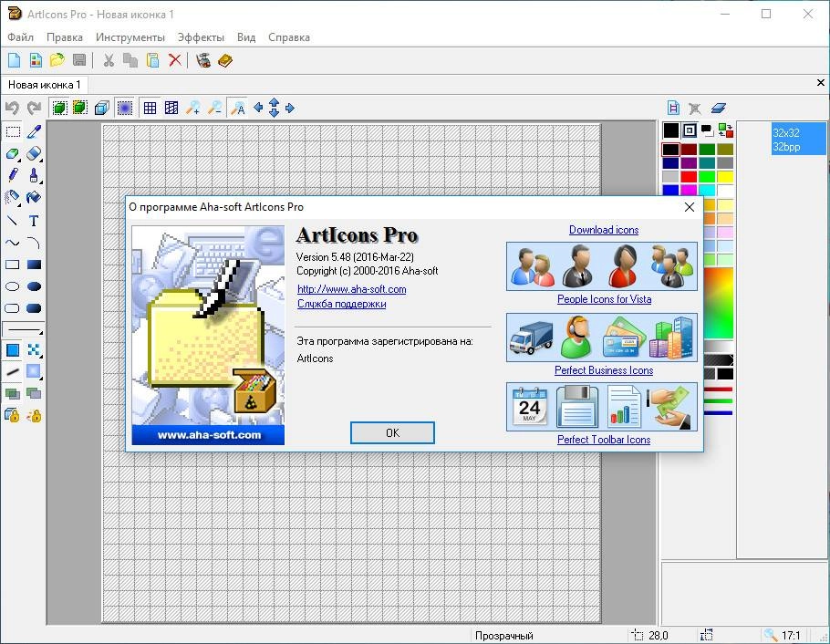Close the О программе dialog

[x=690, y=207]
